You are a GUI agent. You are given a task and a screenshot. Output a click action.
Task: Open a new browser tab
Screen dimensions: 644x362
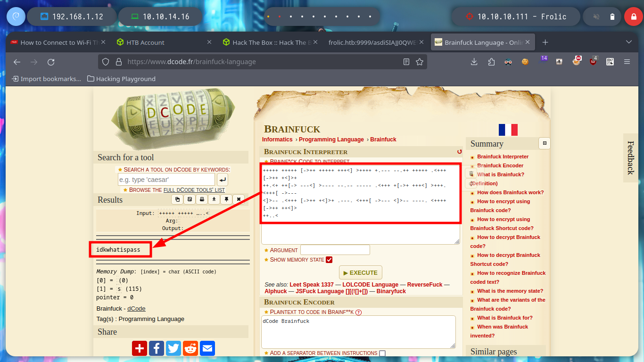[x=545, y=42]
